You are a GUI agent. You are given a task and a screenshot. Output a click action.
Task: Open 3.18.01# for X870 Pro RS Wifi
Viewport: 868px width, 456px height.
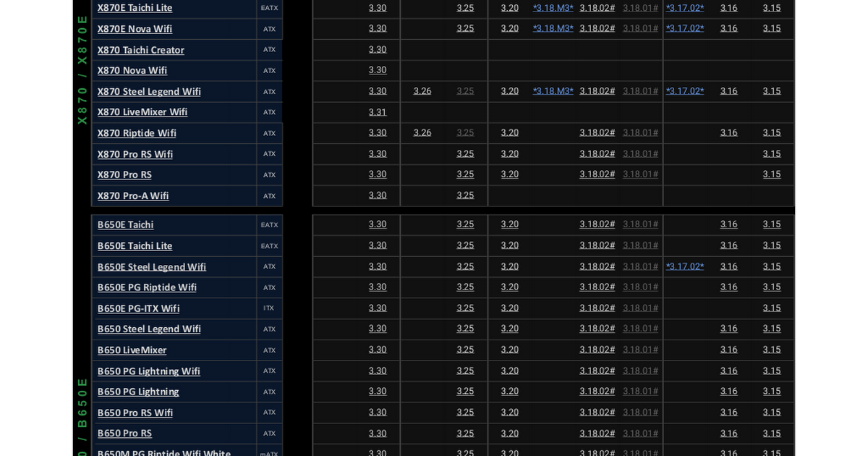tap(641, 153)
